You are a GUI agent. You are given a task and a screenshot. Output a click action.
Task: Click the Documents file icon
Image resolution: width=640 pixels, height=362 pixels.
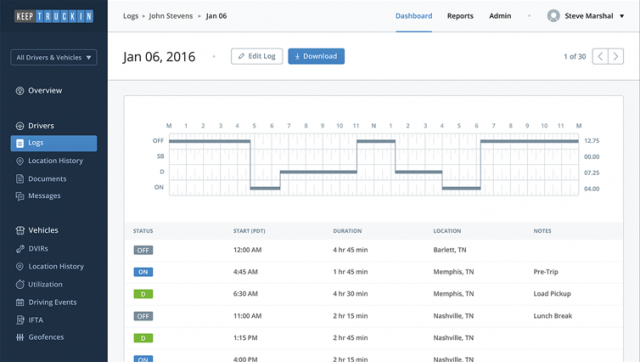[20, 179]
